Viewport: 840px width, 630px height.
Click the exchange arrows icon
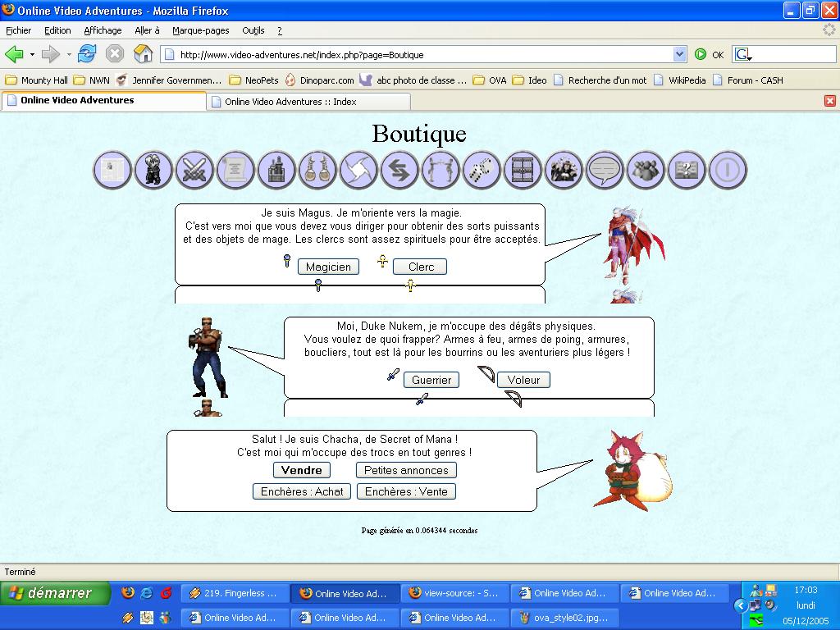399,171
